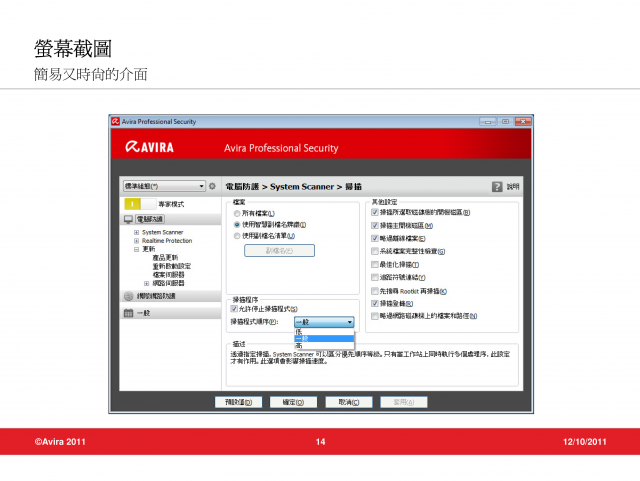Screen dimensions: 640x481
Task: Minimize the Avira Professional Security window
Action: pyautogui.click(x=488, y=122)
